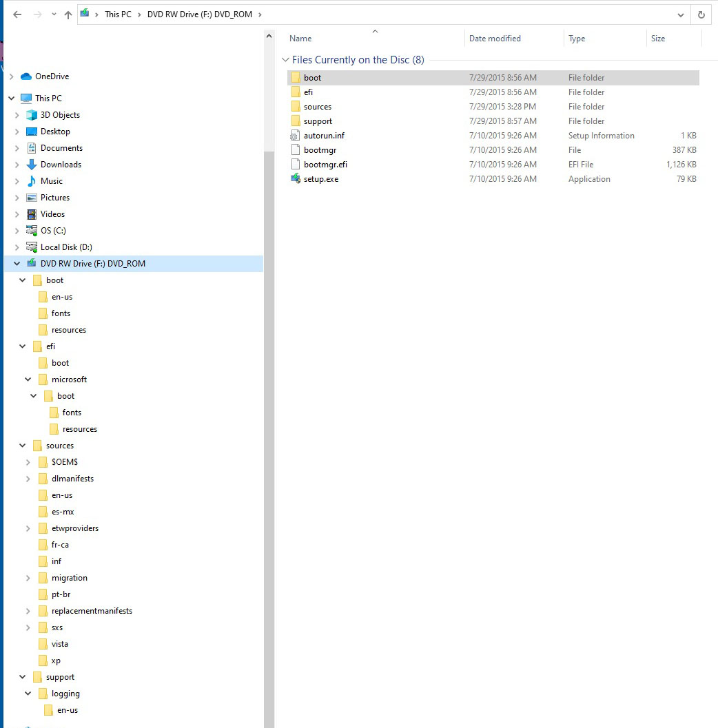
Task: Select the boot folder icon in file list
Action: tap(296, 78)
